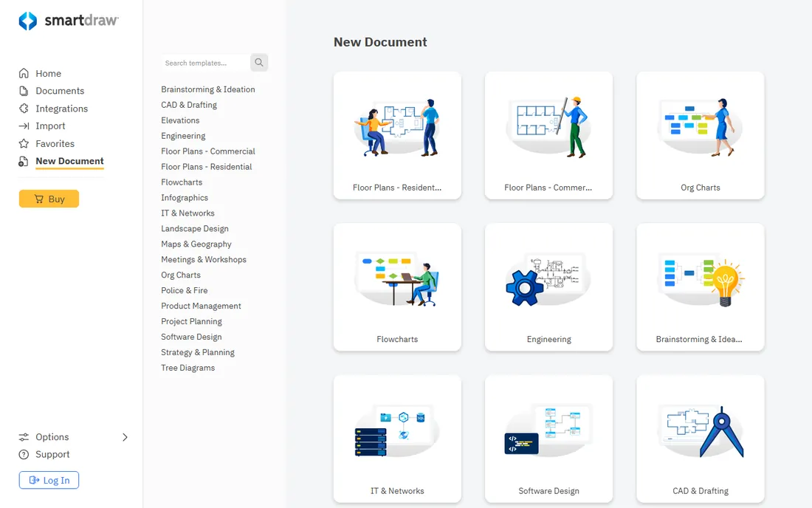This screenshot has width=812, height=508.
Task: Select IT & Networks in category list
Action: 187,213
